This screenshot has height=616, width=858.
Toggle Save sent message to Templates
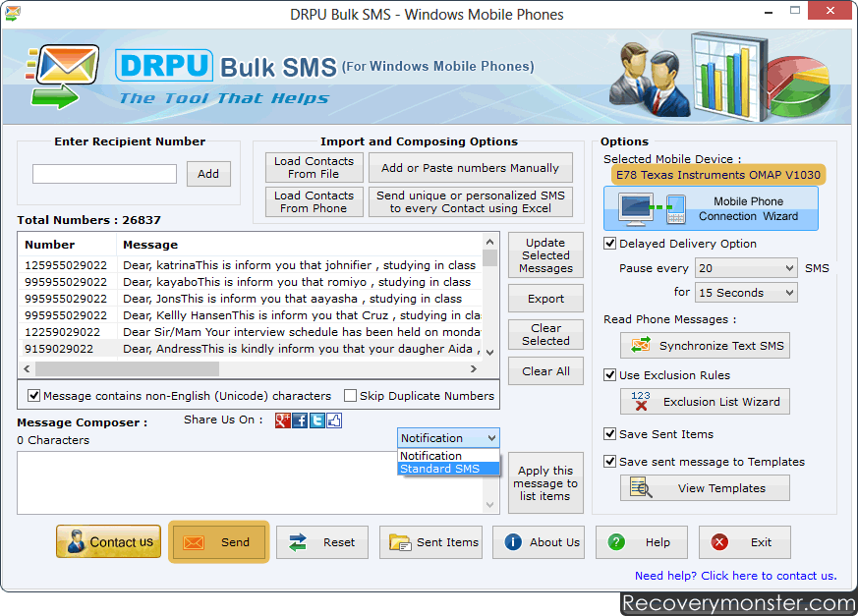click(609, 461)
